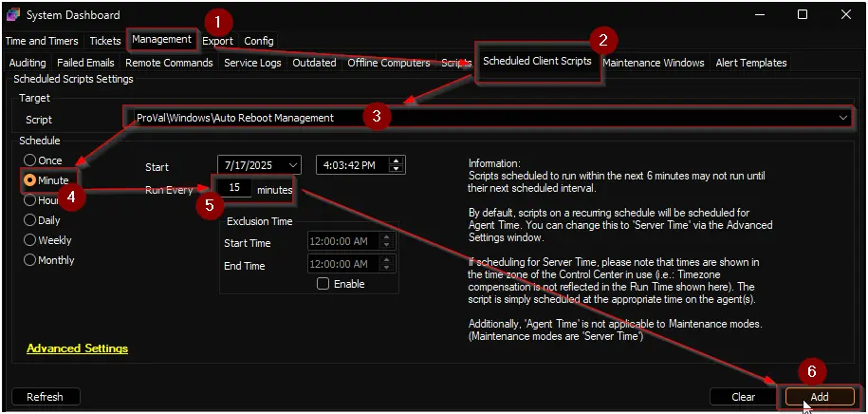Open the Advanced Settings link
The height and width of the screenshot is (414, 868).
click(77, 348)
